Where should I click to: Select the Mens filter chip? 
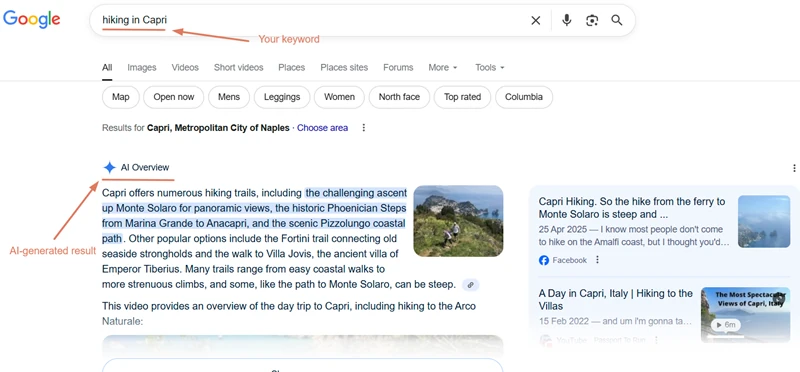pyautogui.click(x=229, y=97)
